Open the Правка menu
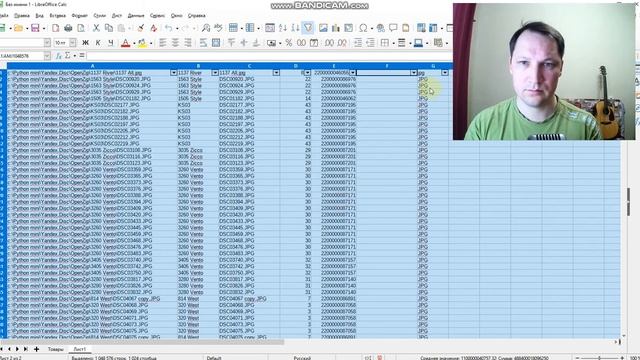The height and width of the screenshot is (360, 640). [22, 16]
